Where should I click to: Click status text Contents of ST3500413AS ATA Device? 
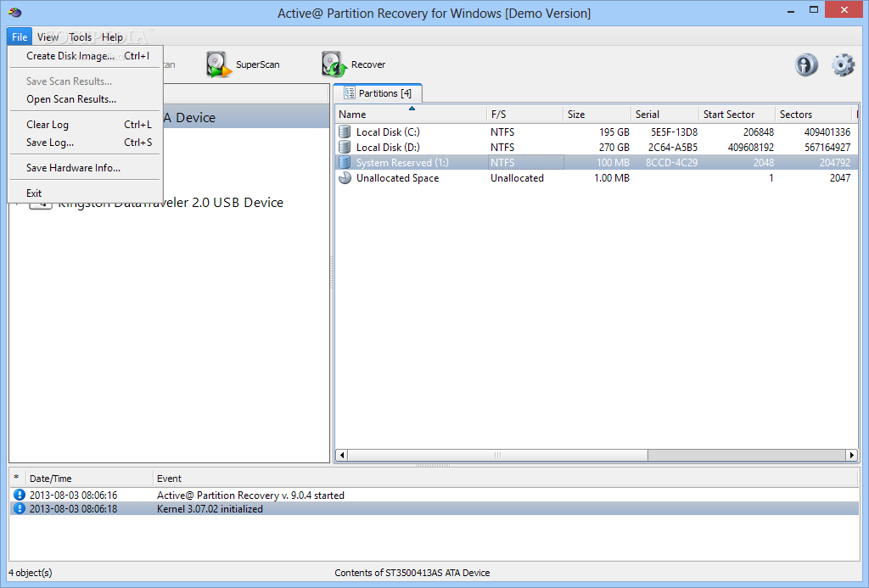[412, 573]
